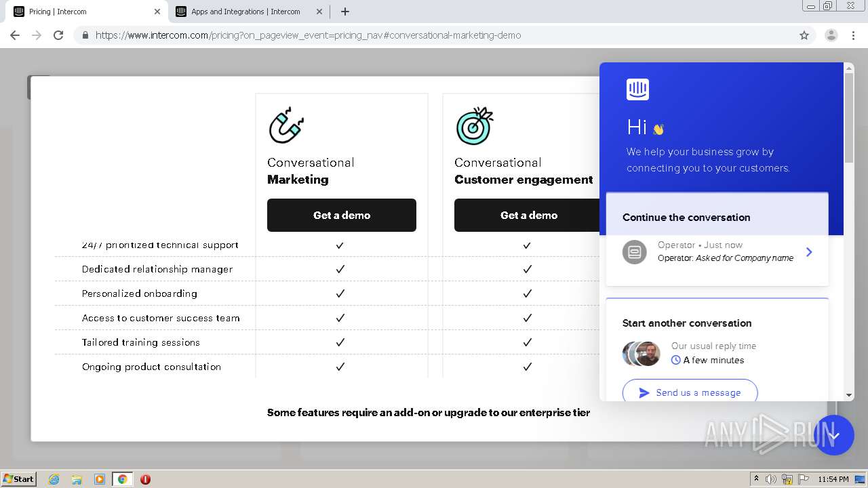Click the browser forward arrow

pyautogui.click(x=37, y=35)
